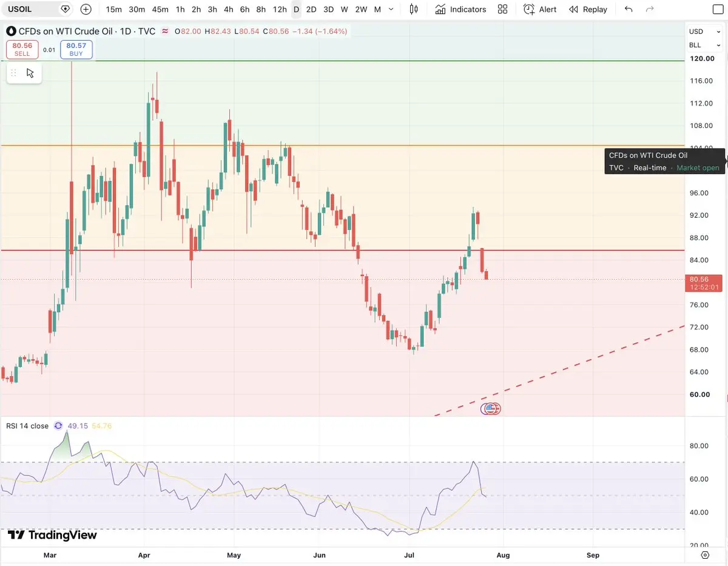Choose the 12h chart interval

[x=280, y=9]
